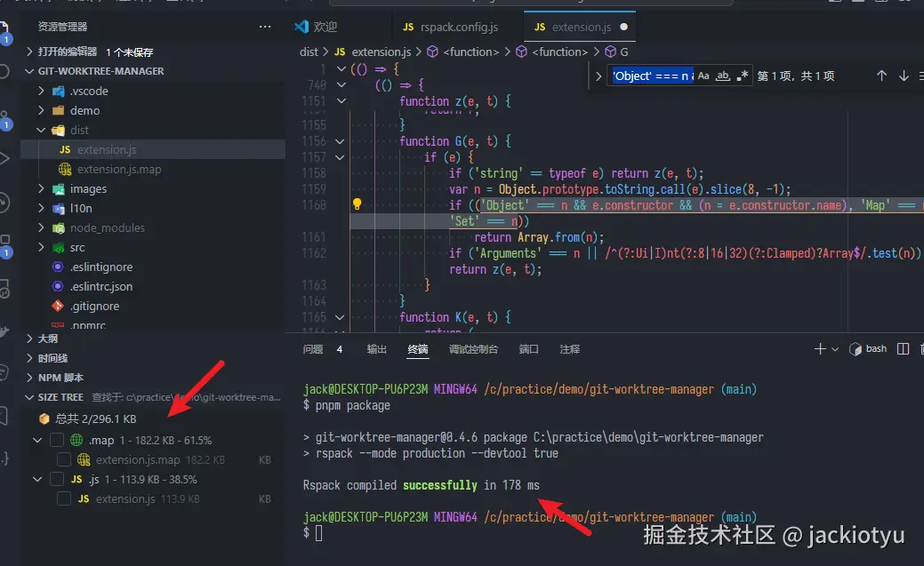Open the 终端 panel tab
The width and height of the screenshot is (924, 566).
[x=418, y=349]
